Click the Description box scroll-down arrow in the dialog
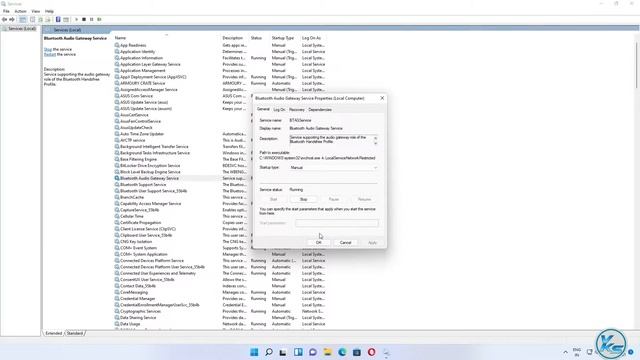640x360 pixels. (376, 143)
